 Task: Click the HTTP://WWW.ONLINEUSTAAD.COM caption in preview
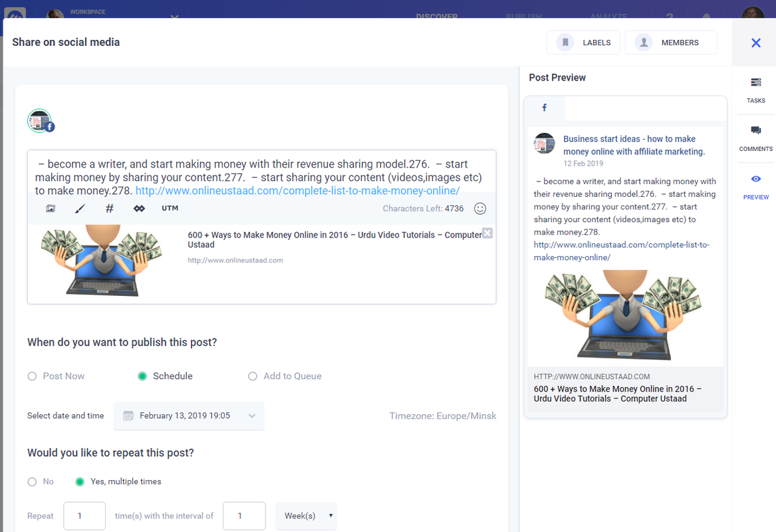[x=591, y=376]
